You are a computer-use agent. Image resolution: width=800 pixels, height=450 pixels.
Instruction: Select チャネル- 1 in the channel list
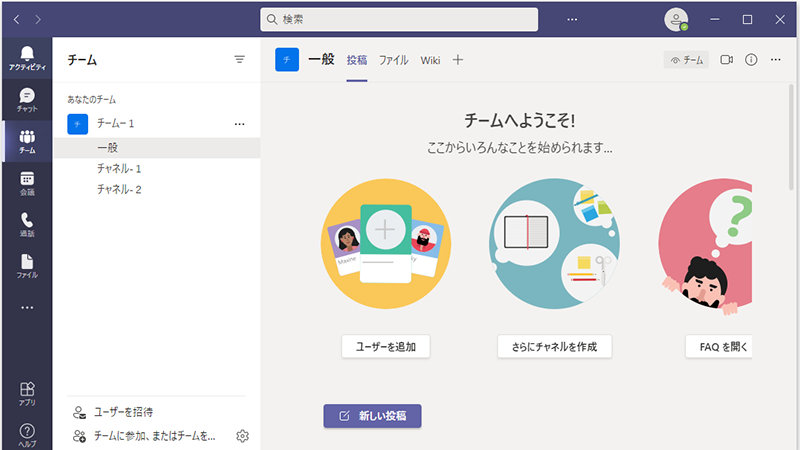[119, 168]
